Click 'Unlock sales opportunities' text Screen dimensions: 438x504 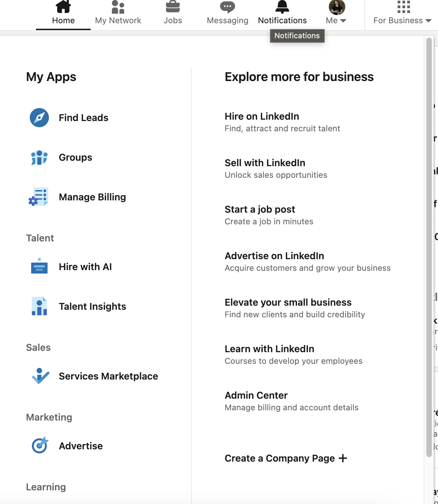(x=276, y=175)
